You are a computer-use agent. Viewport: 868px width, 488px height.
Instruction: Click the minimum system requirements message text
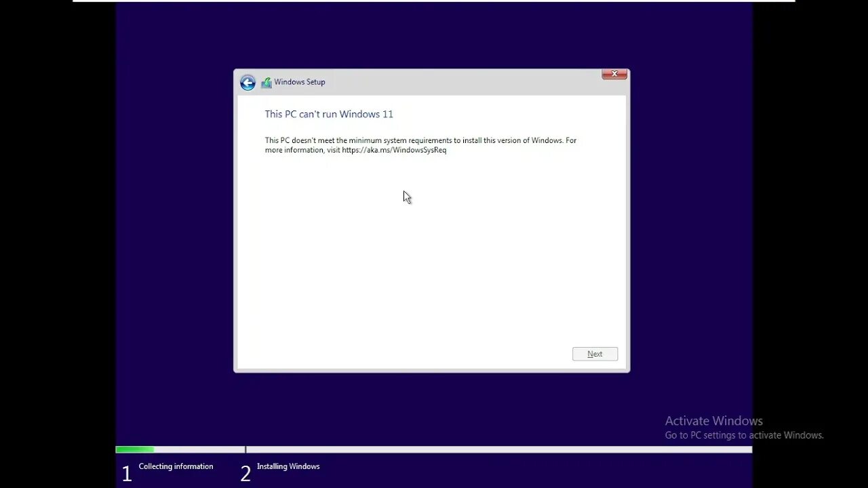pos(420,145)
